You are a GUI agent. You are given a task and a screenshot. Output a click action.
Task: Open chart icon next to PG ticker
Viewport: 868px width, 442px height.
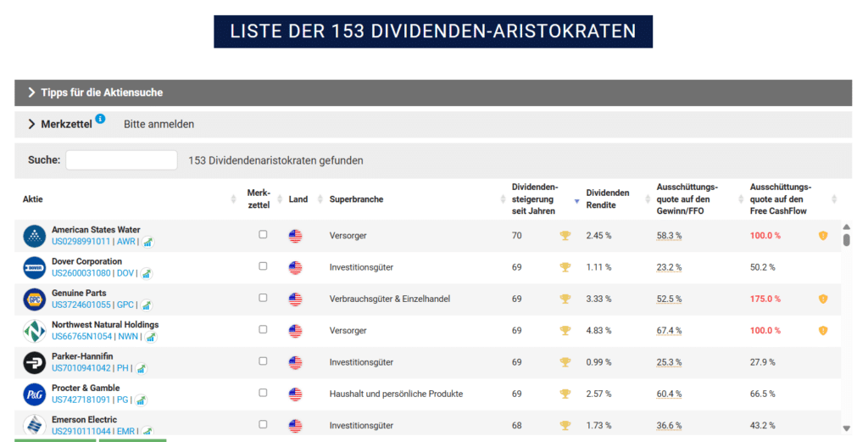point(142,400)
